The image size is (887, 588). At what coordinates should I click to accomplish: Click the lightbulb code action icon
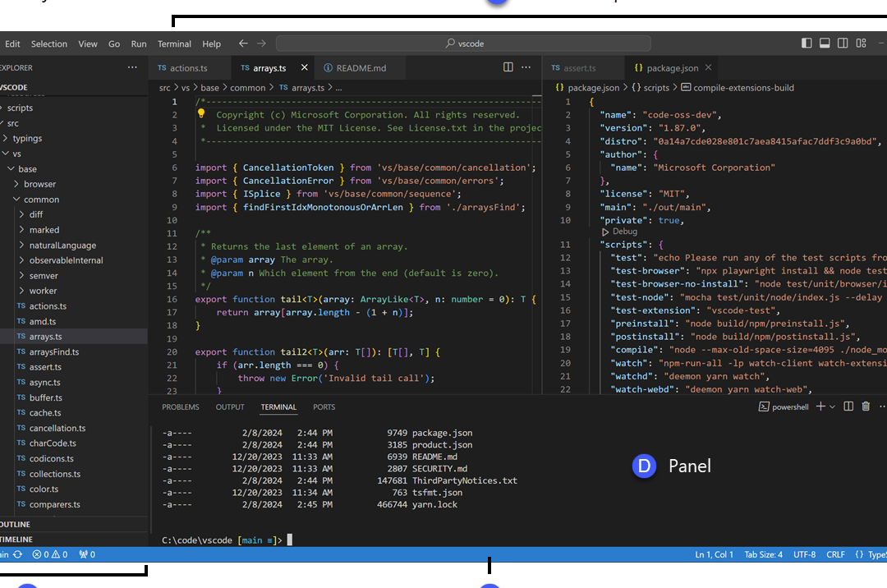pyautogui.click(x=200, y=114)
